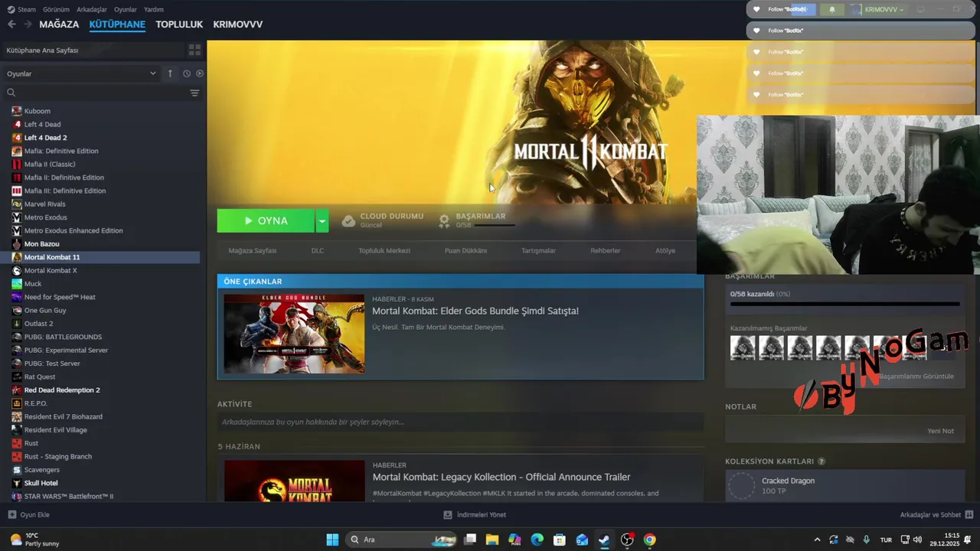Open the Mağaza Sayfası game tab
The image size is (980, 551).
click(253, 250)
